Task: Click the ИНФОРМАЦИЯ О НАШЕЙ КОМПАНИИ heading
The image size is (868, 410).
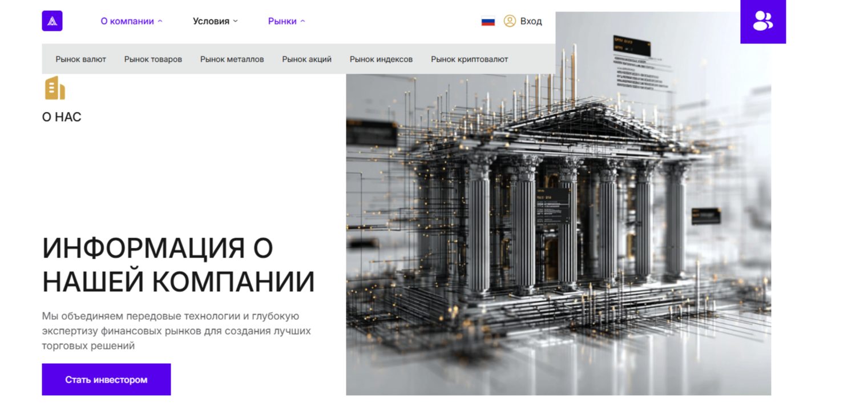Action: pos(179,264)
